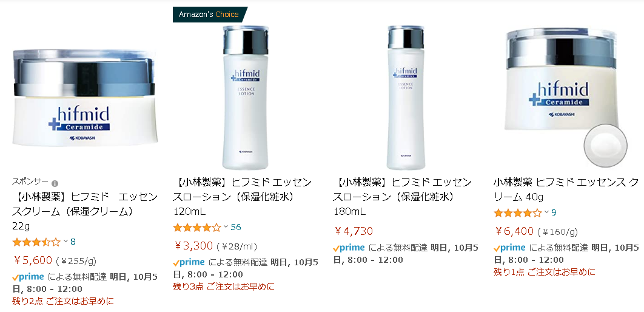Expand rating dropdown arrow for 40g cream
The height and width of the screenshot is (312, 644).
546,212
